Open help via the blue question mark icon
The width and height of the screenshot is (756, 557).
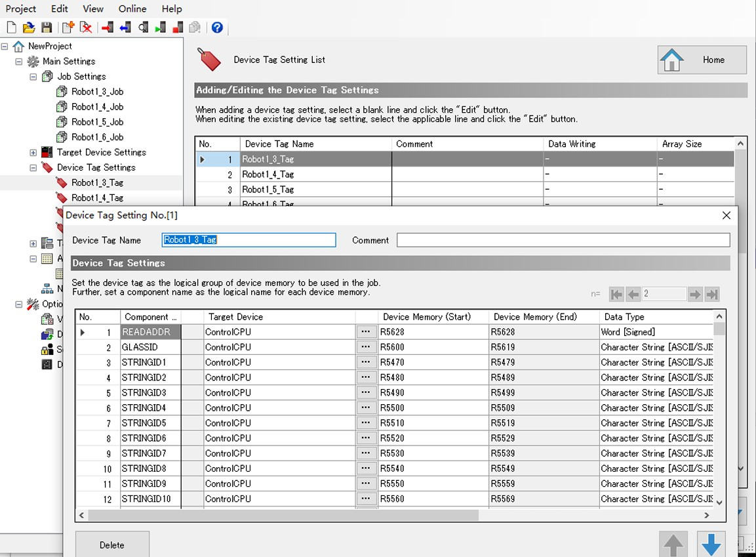click(217, 28)
